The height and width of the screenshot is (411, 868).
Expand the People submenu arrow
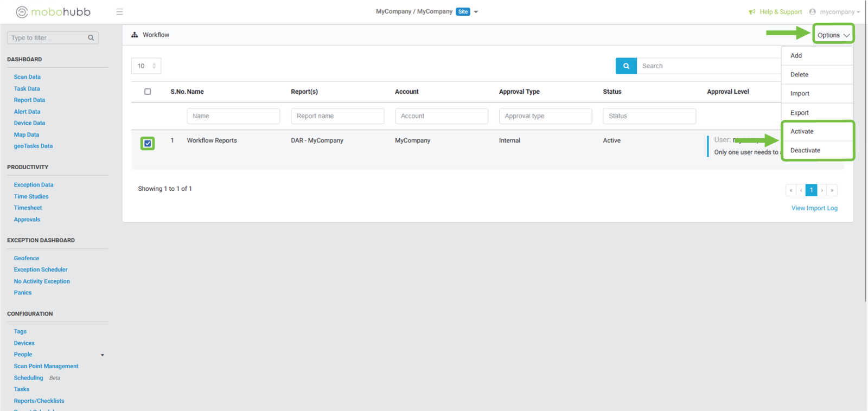click(102, 355)
